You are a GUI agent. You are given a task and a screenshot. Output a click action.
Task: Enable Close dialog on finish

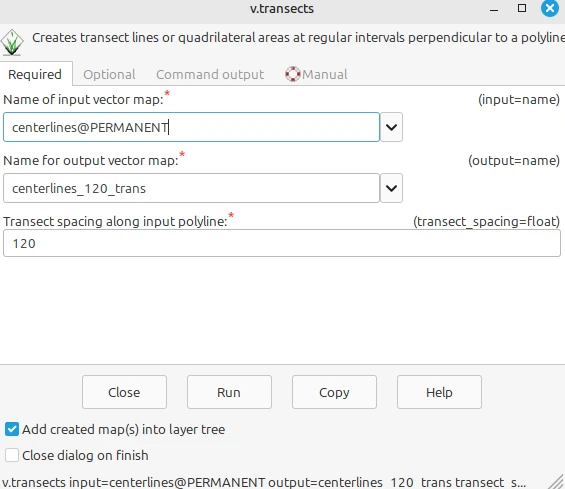[12, 455]
